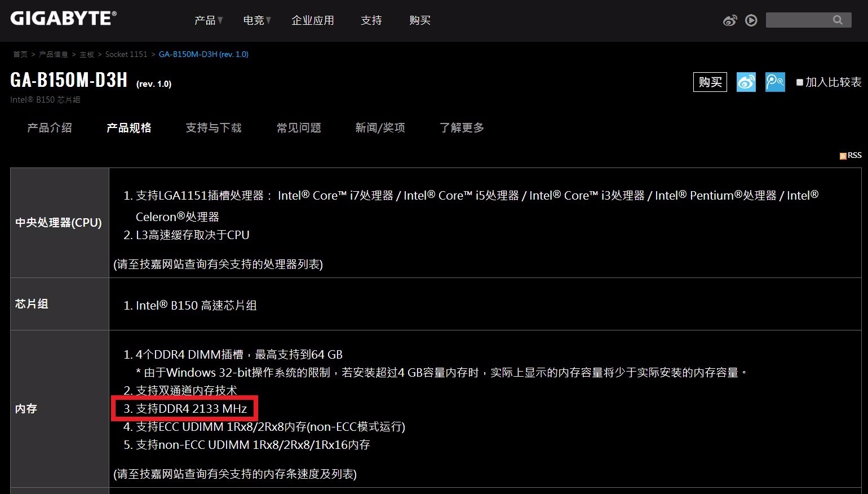The height and width of the screenshot is (494, 868).
Task: Open GA-B150M-D3H (rev. 1.0) breadcrumb link
Action: point(203,54)
